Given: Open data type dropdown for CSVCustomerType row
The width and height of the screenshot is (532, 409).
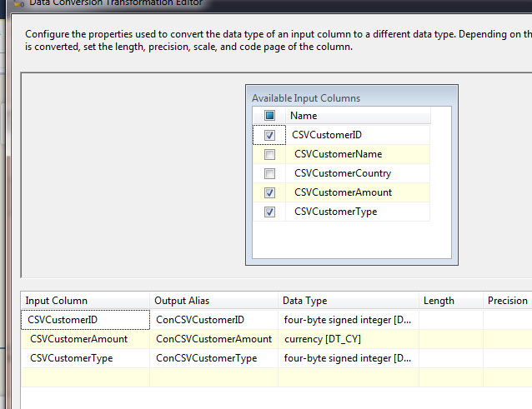Looking at the screenshot, I should pyautogui.click(x=349, y=358).
